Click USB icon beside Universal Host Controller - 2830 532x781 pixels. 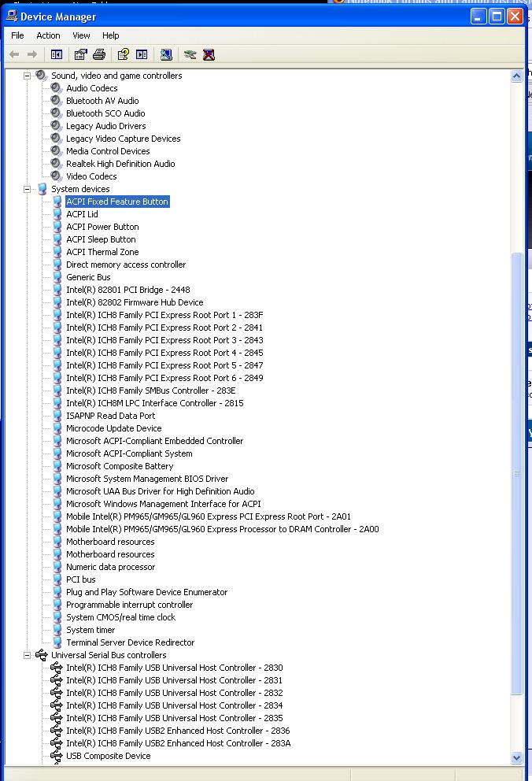pyautogui.click(x=57, y=668)
